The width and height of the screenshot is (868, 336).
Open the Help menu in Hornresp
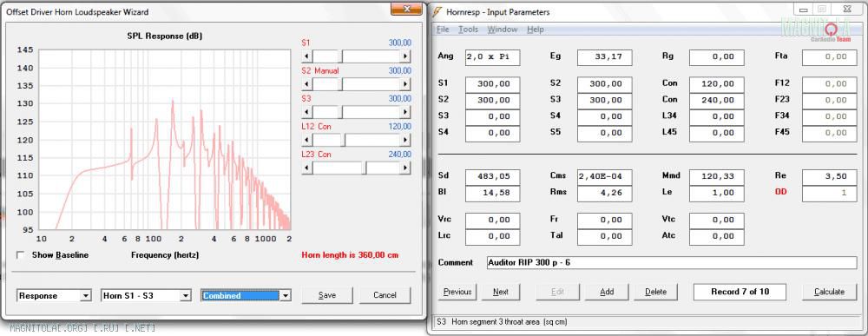(536, 30)
